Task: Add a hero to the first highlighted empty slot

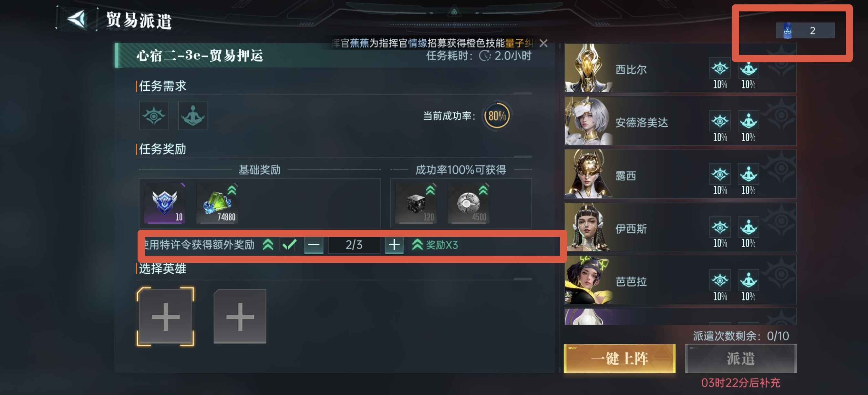Action: tap(165, 317)
